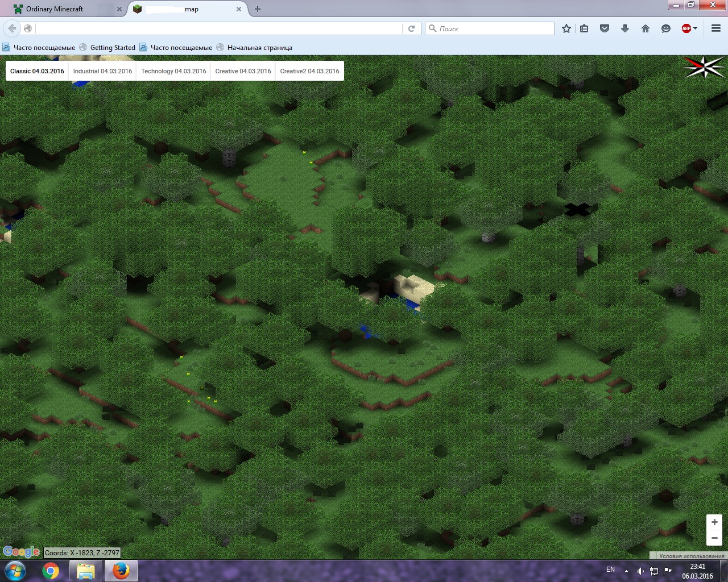Switch to the Classic 04.03.2016 map

(x=37, y=71)
